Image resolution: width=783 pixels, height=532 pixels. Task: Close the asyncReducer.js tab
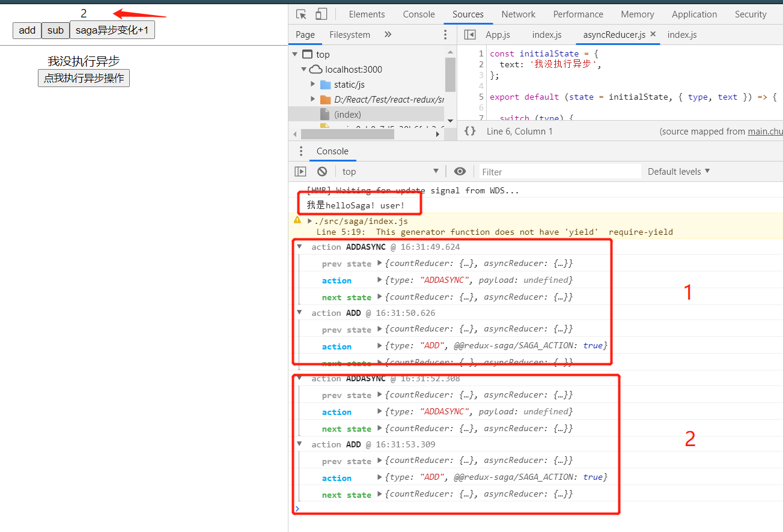click(x=653, y=34)
